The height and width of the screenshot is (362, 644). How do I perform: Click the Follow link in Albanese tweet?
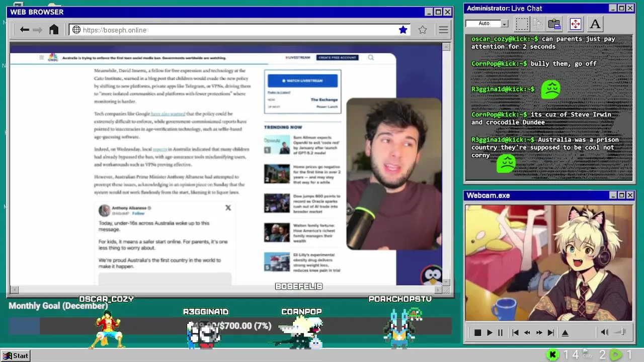138,213
